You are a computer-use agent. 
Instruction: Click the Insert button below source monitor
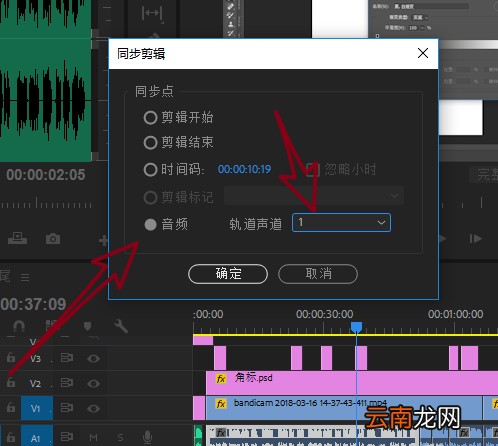tap(17, 238)
